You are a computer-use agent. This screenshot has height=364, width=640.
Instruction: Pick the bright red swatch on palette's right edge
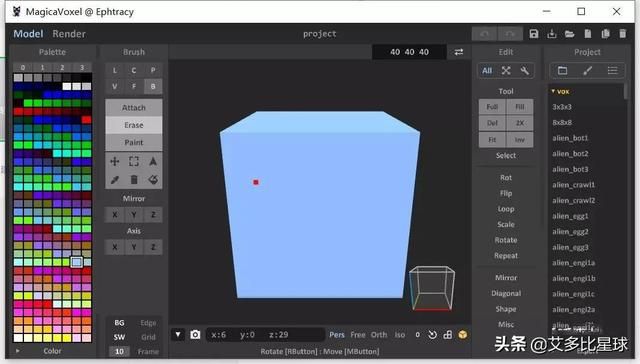[x=87, y=120]
